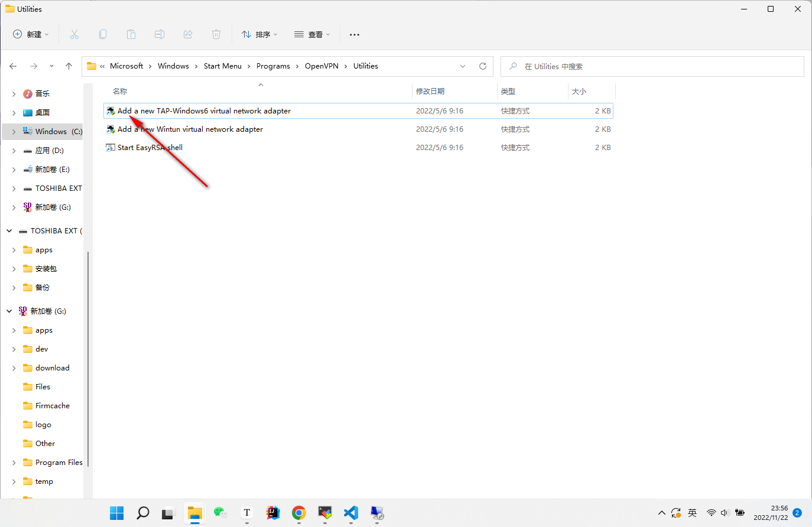This screenshot has width=812, height=527.
Task: Select 应用 (D:) drive in sidebar
Action: click(50, 150)
